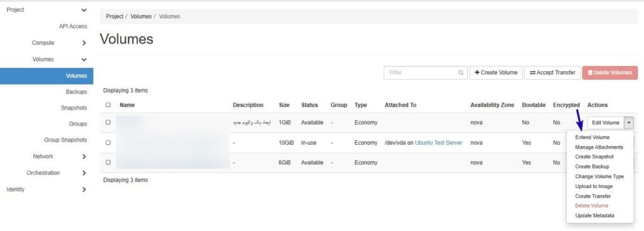Sort by the Description column header

[x=248, y=105]
